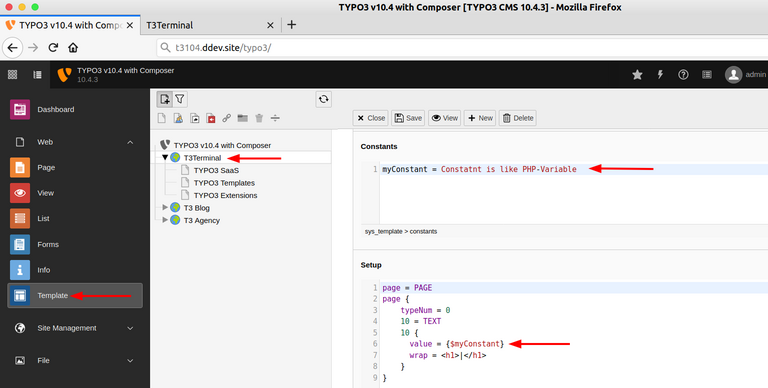This screenshot has height=388, width=768.
Task: Open the application information icon
Action: (707, 74)
